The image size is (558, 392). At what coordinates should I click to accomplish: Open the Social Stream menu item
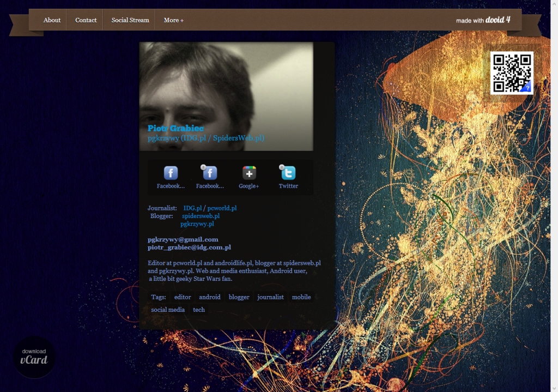tap(130, 20)
